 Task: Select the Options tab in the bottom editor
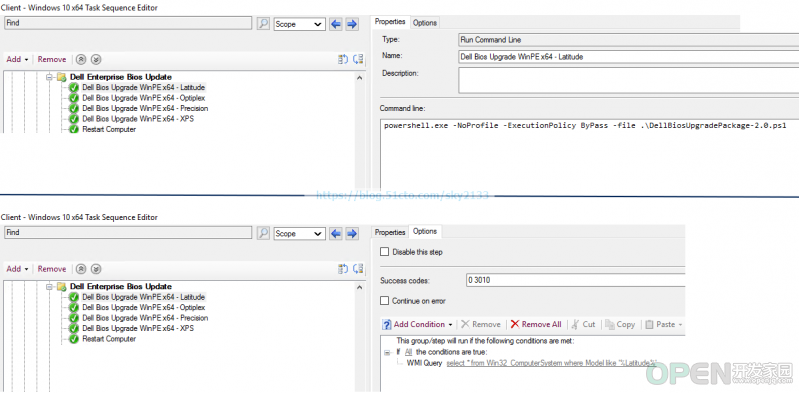[425, 231]
